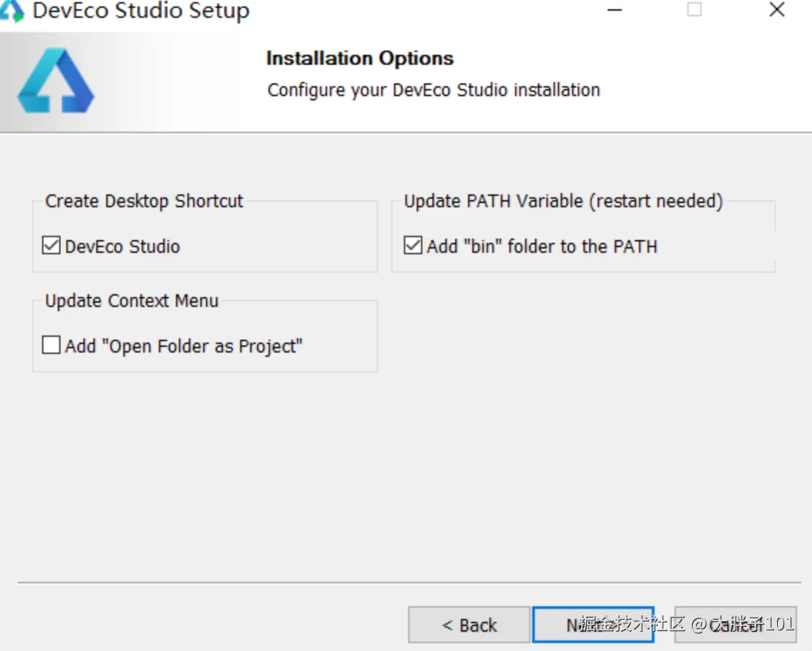Viewport: 812px width, 651px height.
Task: Minimize the DevEco Studio Setup window
Action: pyautogui.click(x=615, y=10)
